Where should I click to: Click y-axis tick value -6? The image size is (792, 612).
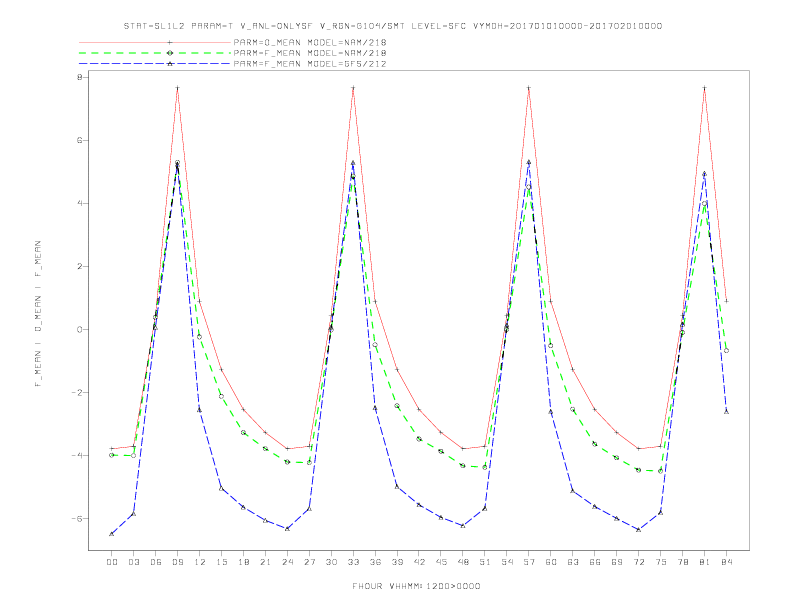coord(76,519)
